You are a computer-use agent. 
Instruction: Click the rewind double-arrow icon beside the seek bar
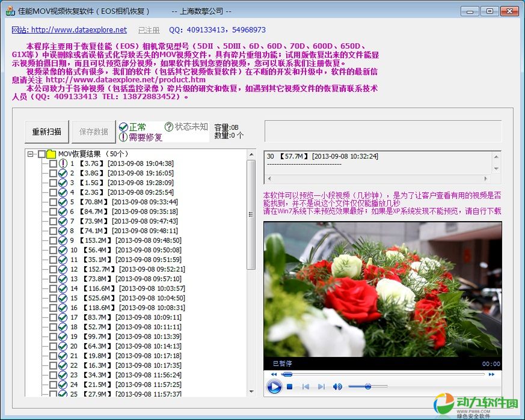(274, 374)
